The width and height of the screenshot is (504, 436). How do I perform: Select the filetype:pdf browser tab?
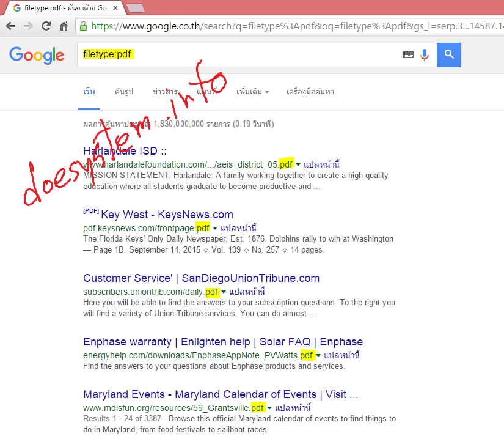click(63, 8)
